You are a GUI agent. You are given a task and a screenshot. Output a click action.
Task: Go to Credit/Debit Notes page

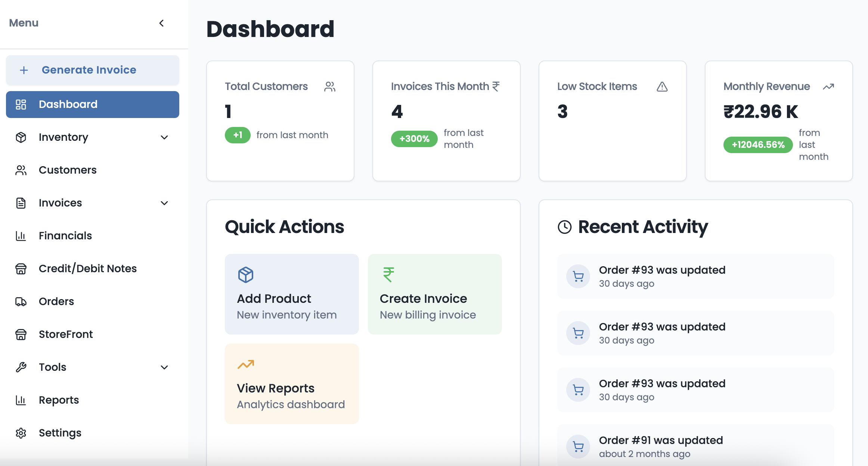coord(87,269)
